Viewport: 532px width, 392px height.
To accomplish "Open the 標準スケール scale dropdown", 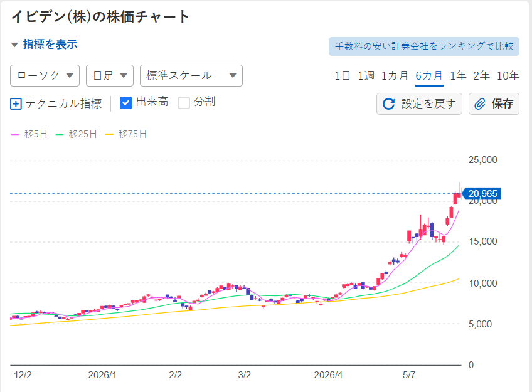I will pyautogui.click(x=191, y=76).
